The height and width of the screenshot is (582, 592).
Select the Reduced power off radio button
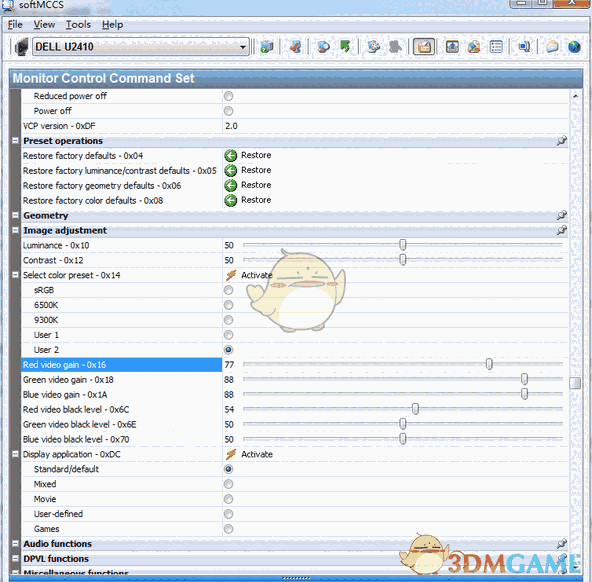tap(228, 96)
